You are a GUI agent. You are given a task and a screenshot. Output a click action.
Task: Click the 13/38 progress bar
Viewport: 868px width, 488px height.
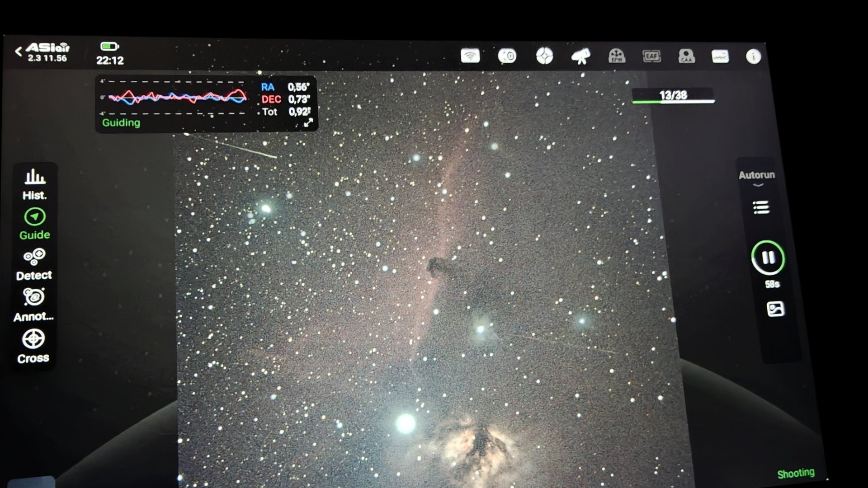pos(673,96)
